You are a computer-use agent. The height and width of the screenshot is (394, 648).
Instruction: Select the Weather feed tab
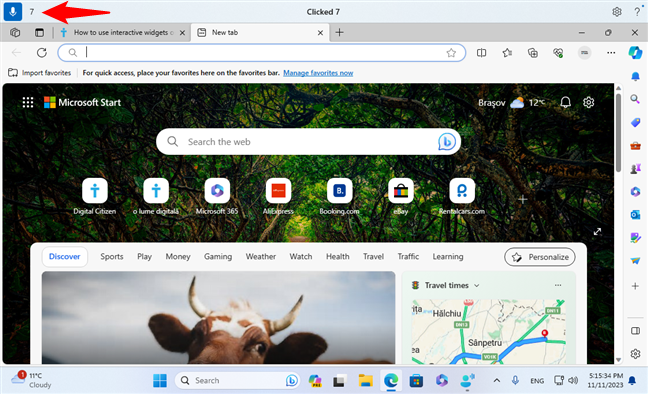[260, 257]
